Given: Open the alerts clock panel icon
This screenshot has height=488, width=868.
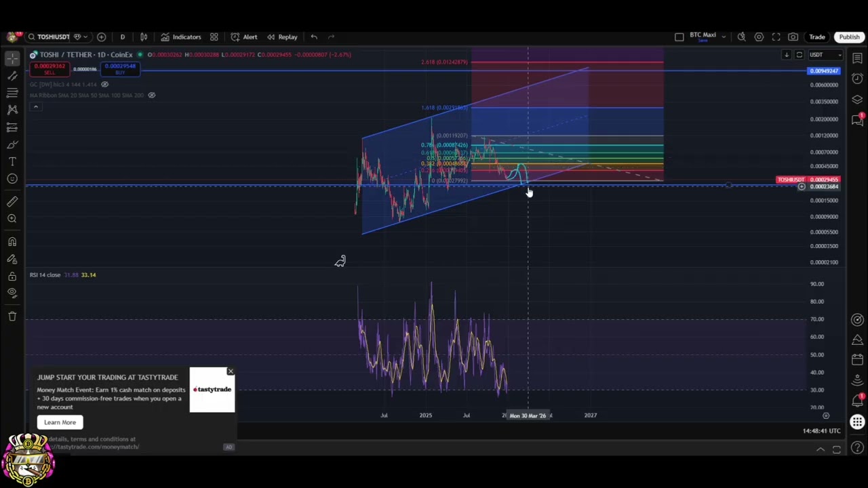Looking at the screenshot, I should click(857, 79).
